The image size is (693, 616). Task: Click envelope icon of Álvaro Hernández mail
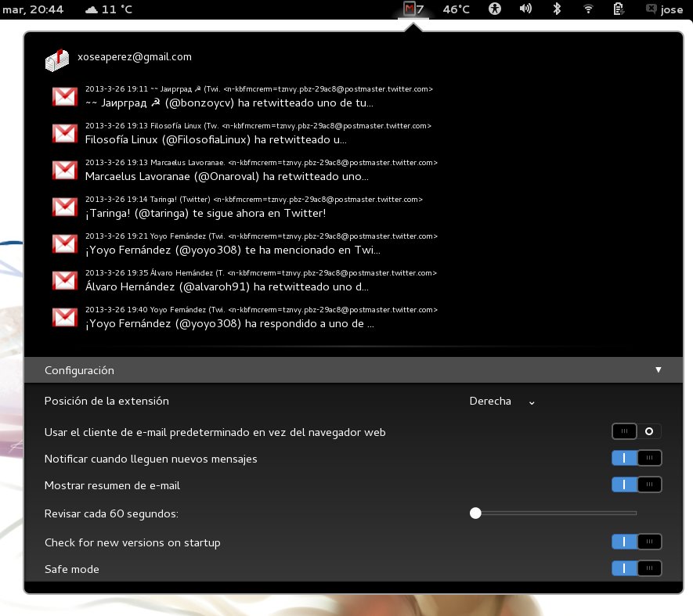64,279
